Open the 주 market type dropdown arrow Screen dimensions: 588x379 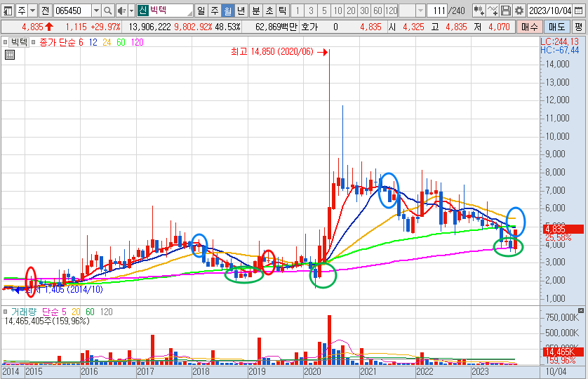(x=32, y=11)
